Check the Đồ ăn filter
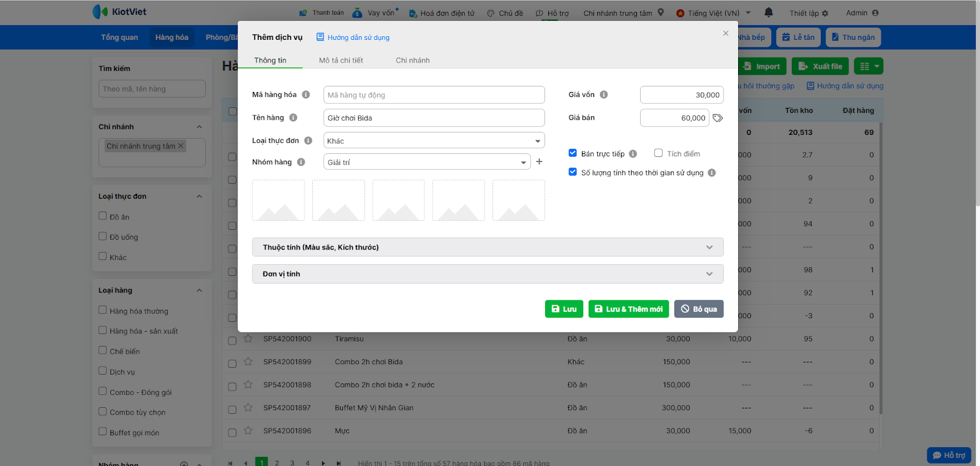 (103, 216)
